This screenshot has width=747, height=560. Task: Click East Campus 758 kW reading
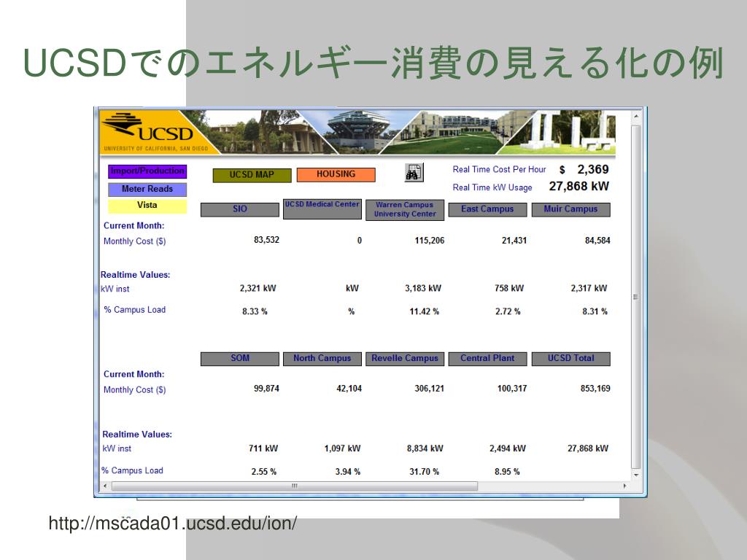click(508, 288)
